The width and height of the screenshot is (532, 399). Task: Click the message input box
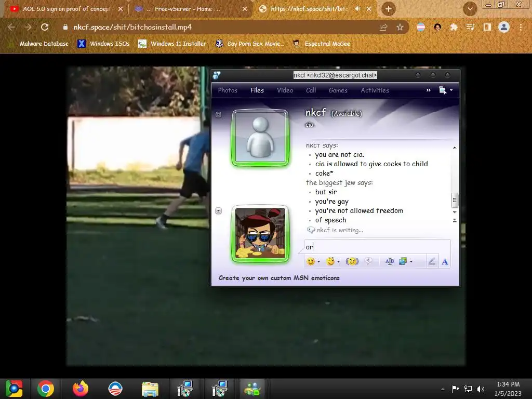(x=377, y=247)
